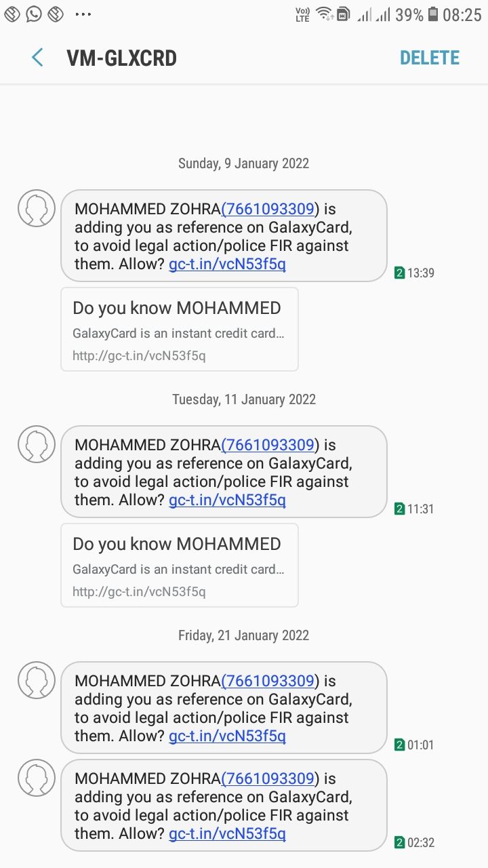This screenshot has width=488, height=868.
Task: Open gc-t.in link in 02:32 message
Action: point(227,834)
